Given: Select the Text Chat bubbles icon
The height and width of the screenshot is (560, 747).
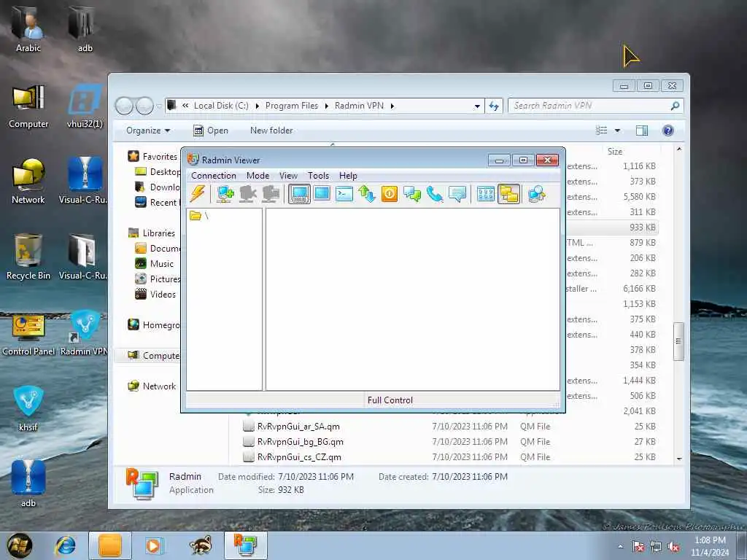Looking at the screenshot, I should [412, 194].
